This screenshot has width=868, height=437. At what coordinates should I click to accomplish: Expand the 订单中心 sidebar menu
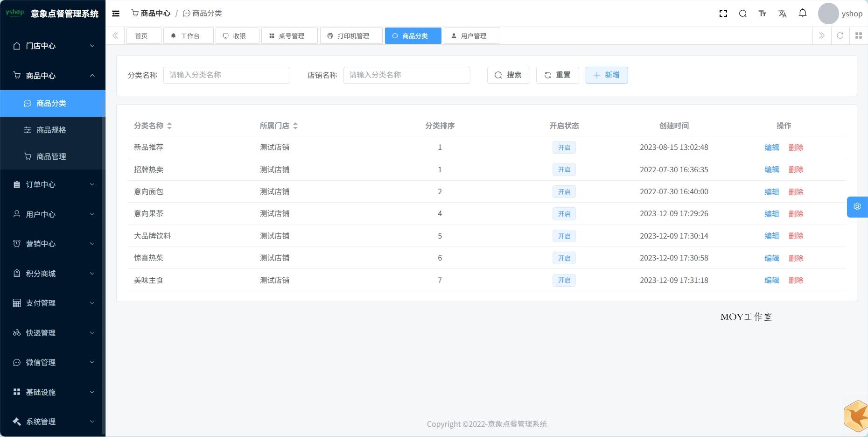click(51, 184)
